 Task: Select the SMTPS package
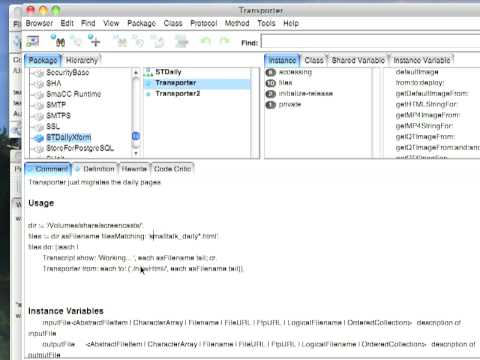pyautogui.click(x=58, y=116)
